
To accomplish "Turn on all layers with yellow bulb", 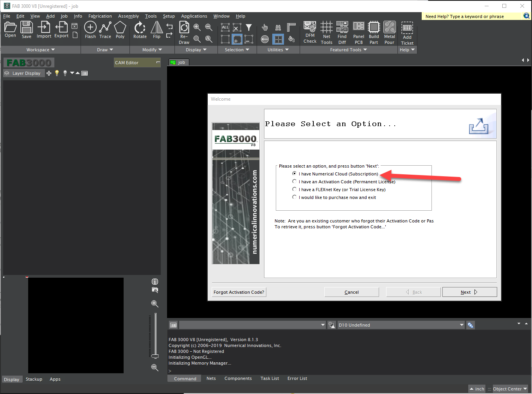I will [x=57, y=73].
